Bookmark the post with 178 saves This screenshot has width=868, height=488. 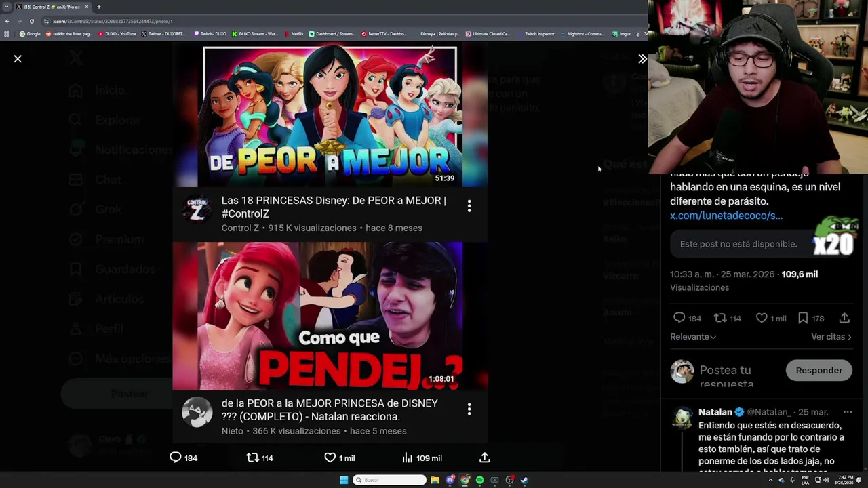803,318
